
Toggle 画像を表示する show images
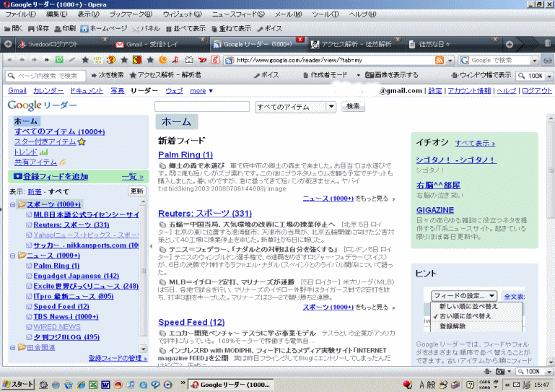pyautogui.click(x=391, y=75)
